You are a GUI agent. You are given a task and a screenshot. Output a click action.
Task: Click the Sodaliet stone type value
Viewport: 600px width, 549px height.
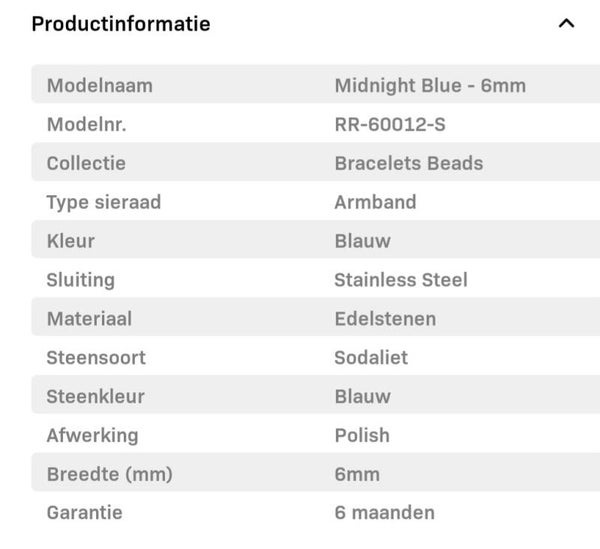(371, 357)
